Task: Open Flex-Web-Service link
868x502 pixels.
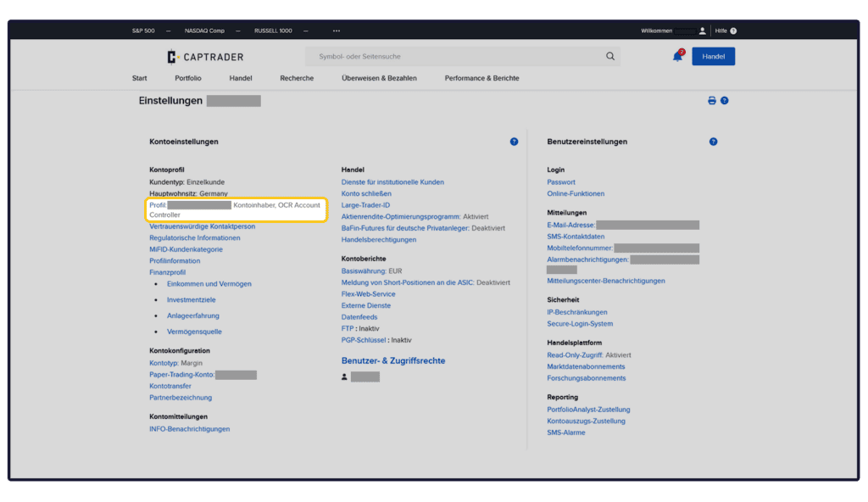Action: point(368,294)
